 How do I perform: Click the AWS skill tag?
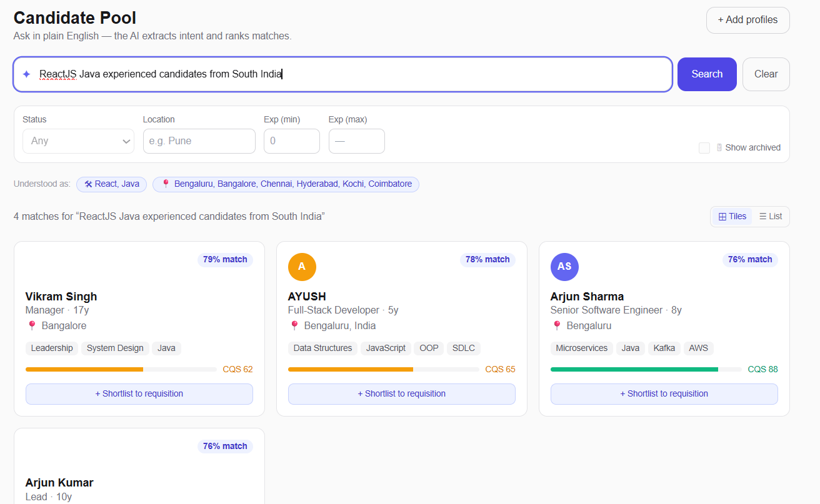699,348
